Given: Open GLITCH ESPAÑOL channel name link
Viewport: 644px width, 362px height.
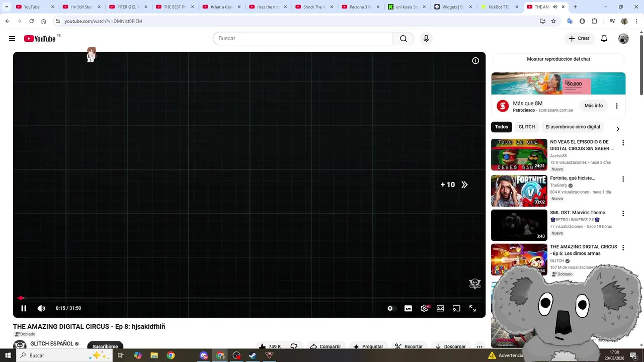Looking at the screenshot, I should tap(52, 344).
